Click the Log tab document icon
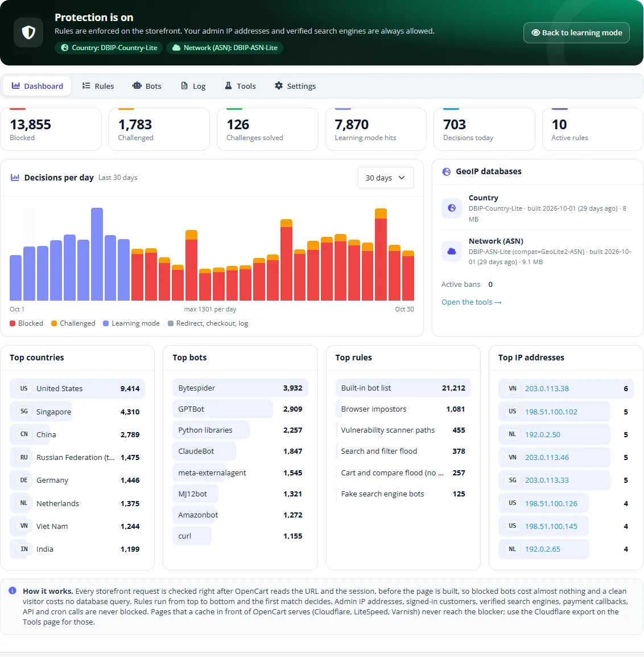644x657 pixels. [184, 86]
